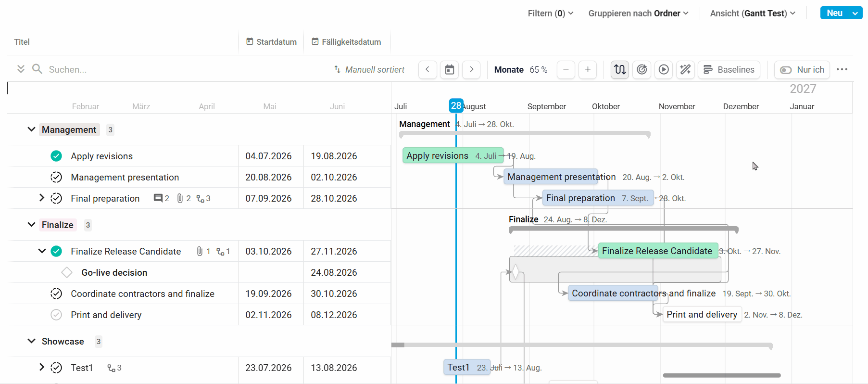
Task: Toggle Final preparation status circle
Action: click(x=56, y=198)
